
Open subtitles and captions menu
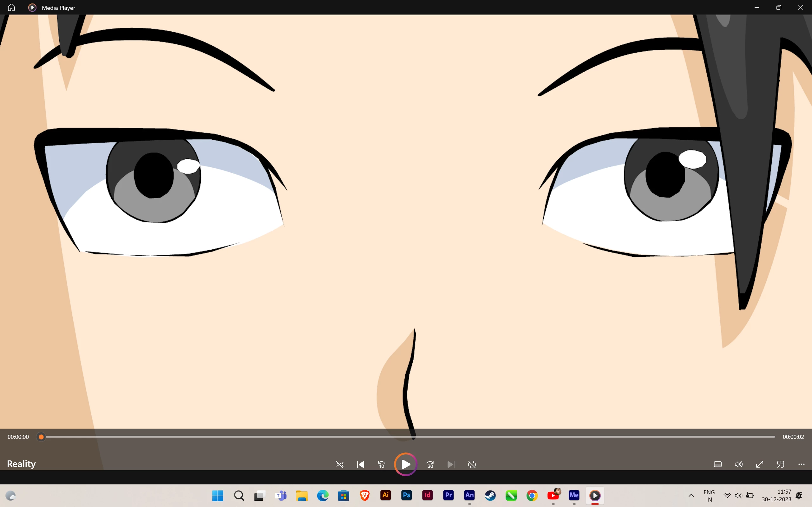click(x=718, y=465)
